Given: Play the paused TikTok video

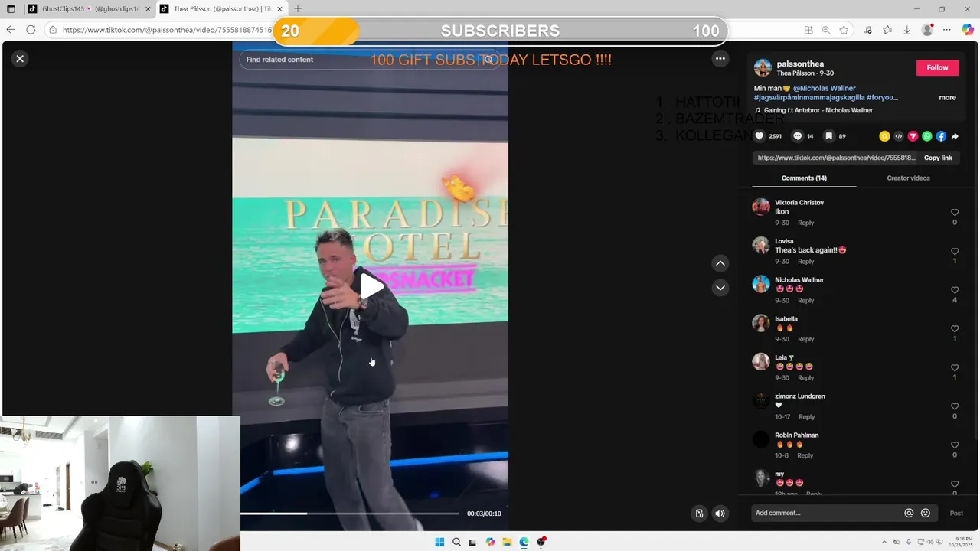Looking at the screenshot, I should click(x=371, y=286).
